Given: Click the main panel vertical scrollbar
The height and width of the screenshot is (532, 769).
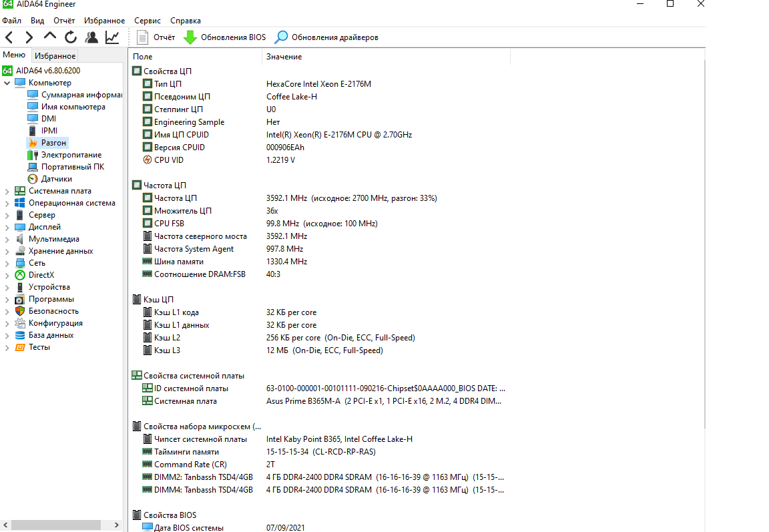Looking at the screenshot, I should pyautogui.click(x=704, y=245).
